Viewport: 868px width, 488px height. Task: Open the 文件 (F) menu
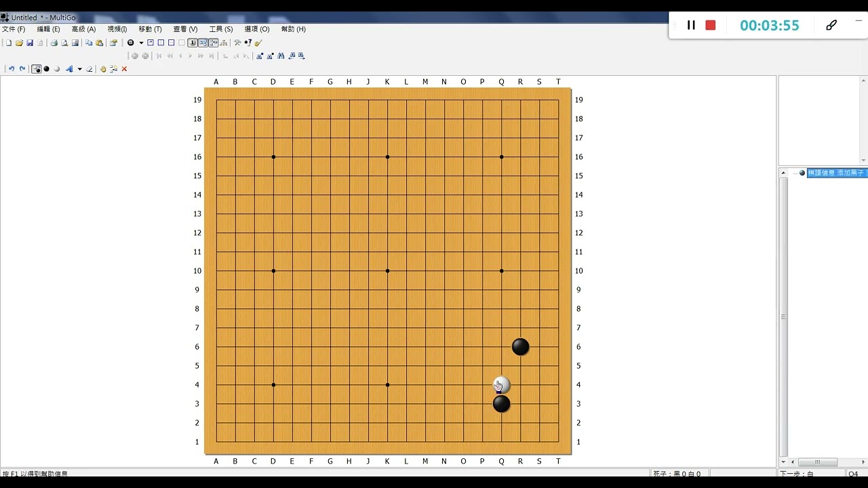14,29
